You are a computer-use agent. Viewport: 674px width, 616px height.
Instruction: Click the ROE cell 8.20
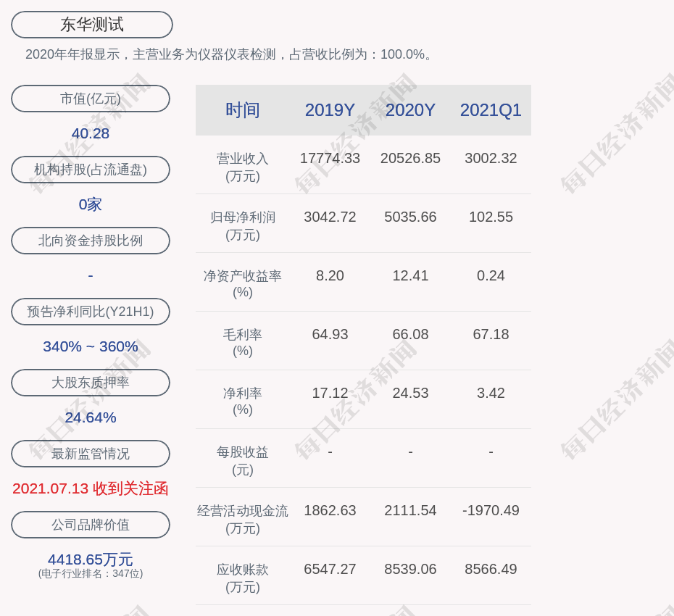pyautogui.click(x=330, y=275)
